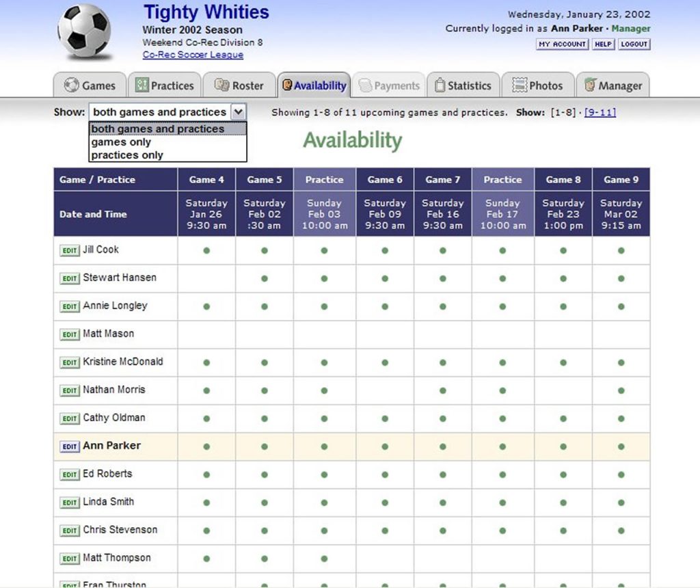Click Ann Parker's Game 6 availability dot
Viewport: 700px width, 588px height.
coord(385,446)
